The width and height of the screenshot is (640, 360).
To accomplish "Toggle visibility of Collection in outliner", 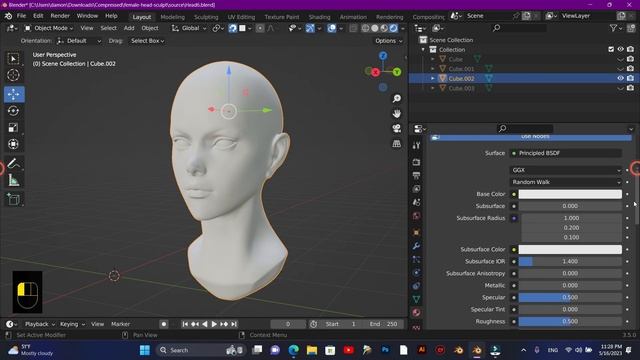I will coord(620,49).
